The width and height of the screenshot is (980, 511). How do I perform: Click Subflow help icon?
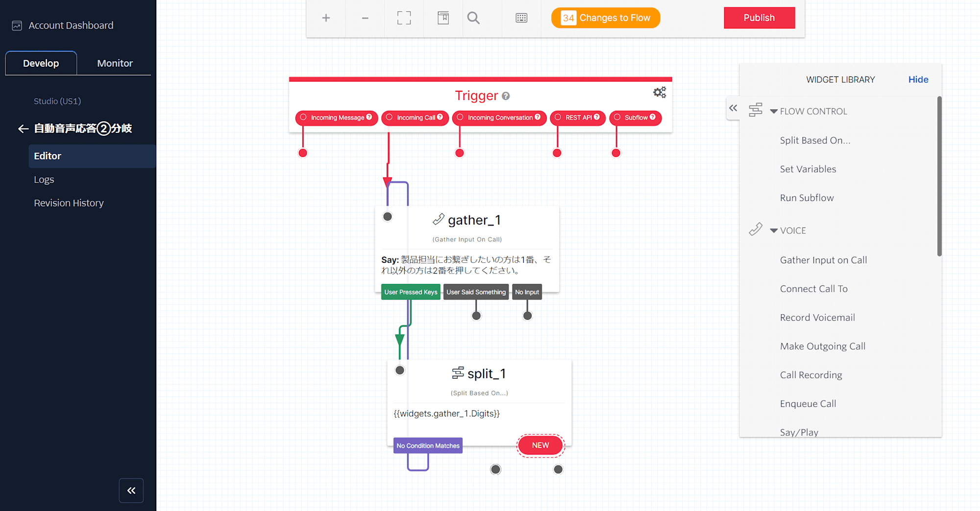pyautogui.click(x=653, y=117)
